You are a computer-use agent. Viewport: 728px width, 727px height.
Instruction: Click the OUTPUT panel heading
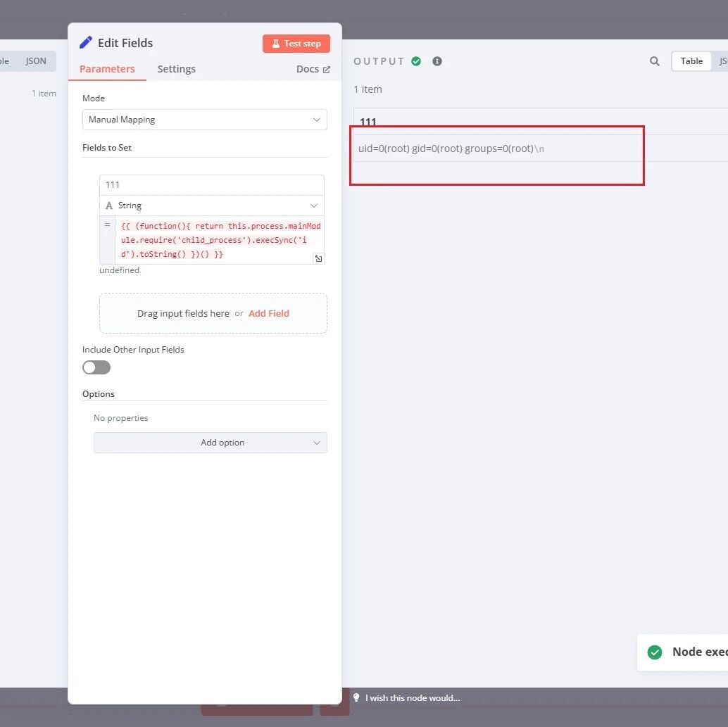click(x=378, y=61)
